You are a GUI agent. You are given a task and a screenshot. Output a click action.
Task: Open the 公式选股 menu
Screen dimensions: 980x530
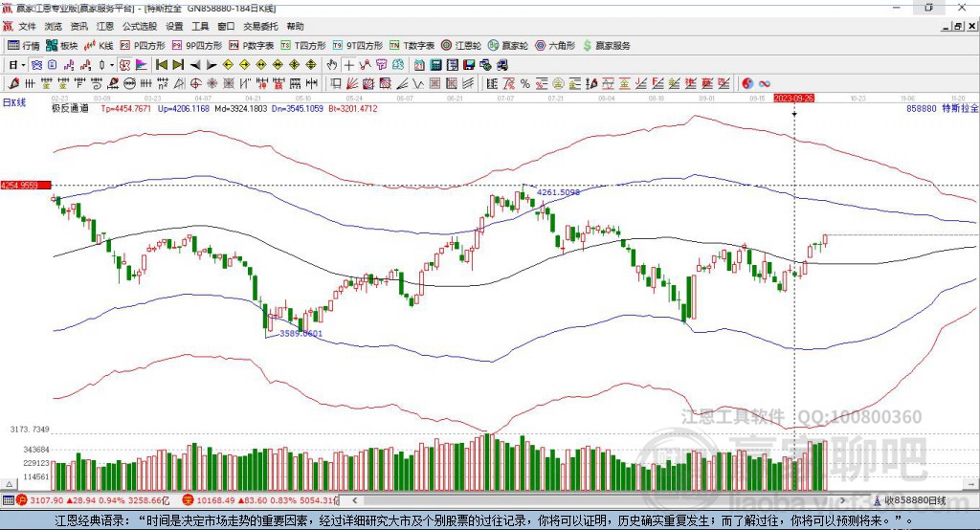(x=140, y=26)
